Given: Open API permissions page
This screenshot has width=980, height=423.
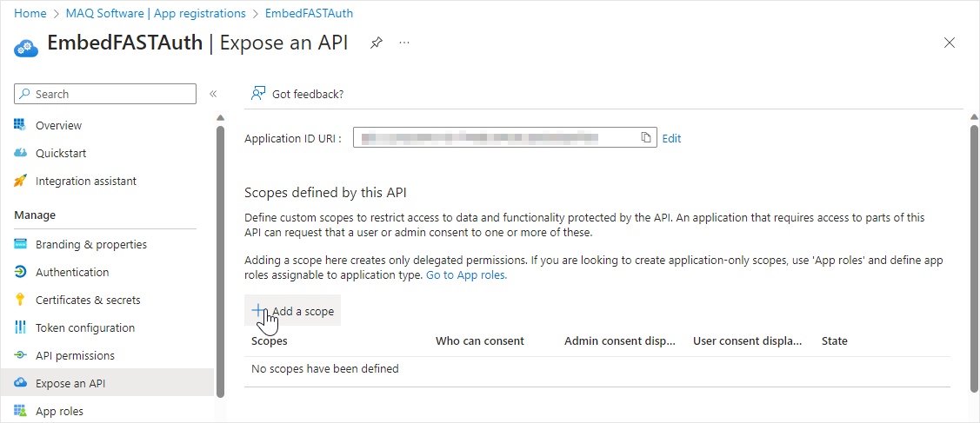Looking at the screenshot, I should tap(75, 355).
